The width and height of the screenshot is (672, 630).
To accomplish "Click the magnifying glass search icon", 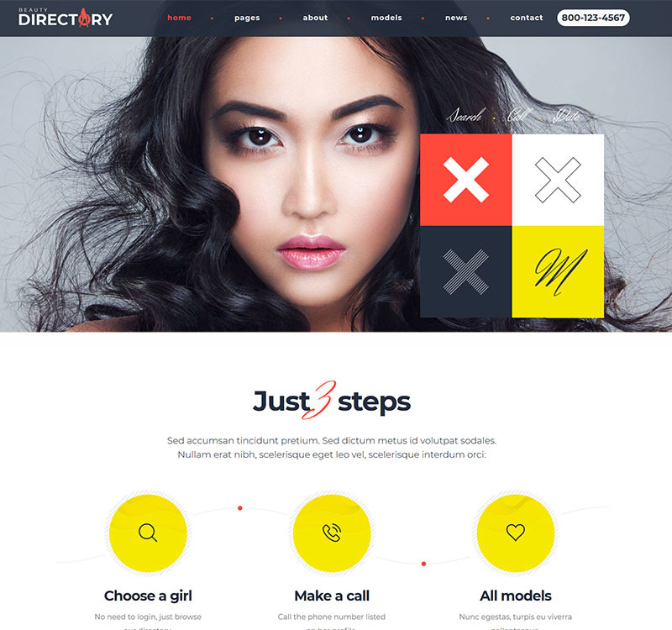I will click(148, 533).
